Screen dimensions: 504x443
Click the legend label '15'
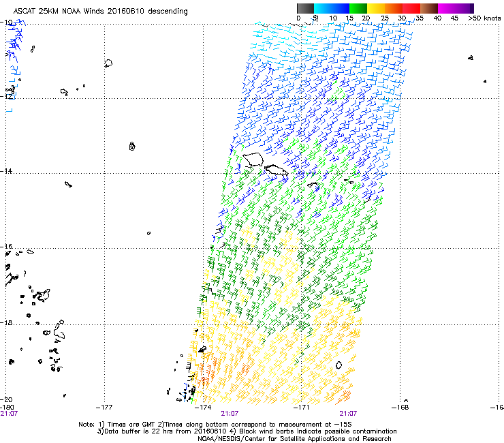tap(349, 18)
